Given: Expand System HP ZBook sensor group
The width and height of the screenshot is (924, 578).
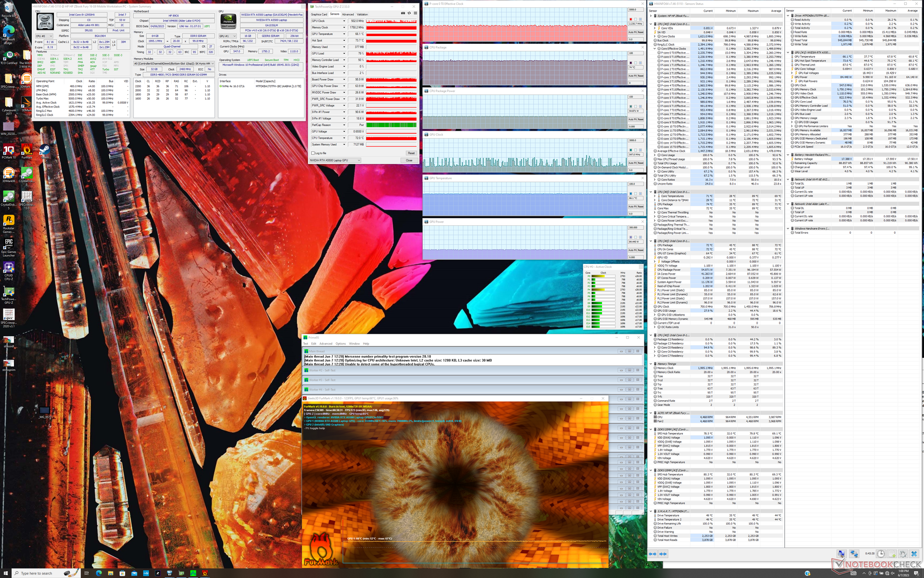Looking at the screenshot, I should click(x=651, y=16).
